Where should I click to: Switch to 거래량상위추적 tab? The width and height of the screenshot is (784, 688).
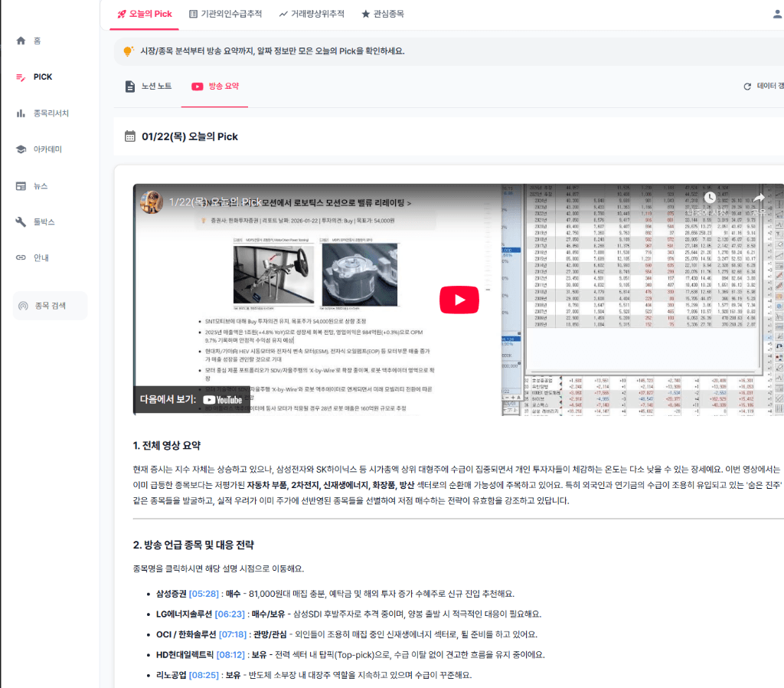tap(312, 14)
